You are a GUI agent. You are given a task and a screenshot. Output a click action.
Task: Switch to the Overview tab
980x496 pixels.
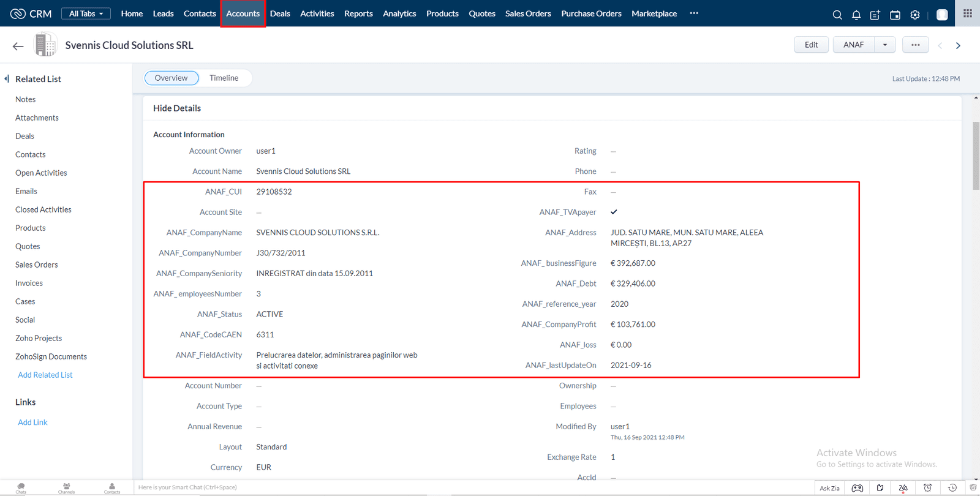coord(171,78)
